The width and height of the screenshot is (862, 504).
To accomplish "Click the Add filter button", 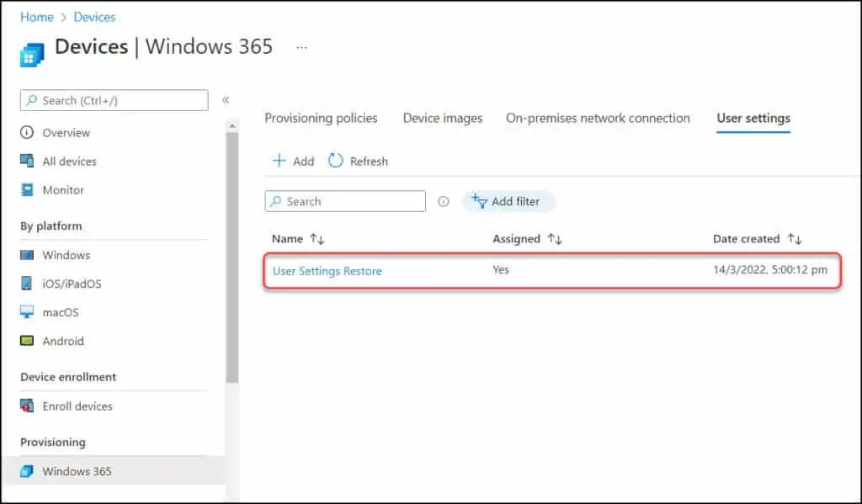I will click(508, 202).
